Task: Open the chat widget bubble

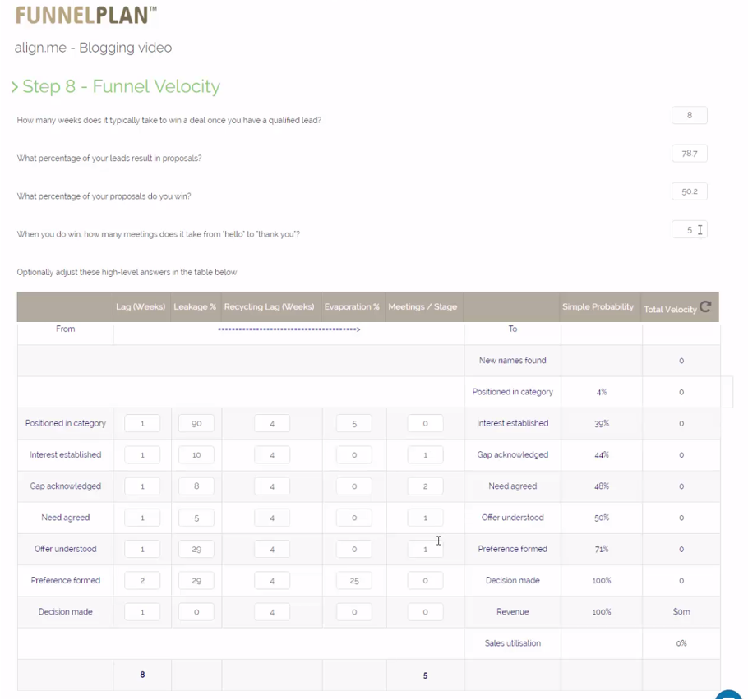Action: pyautogui.click(x=728, y=696)
